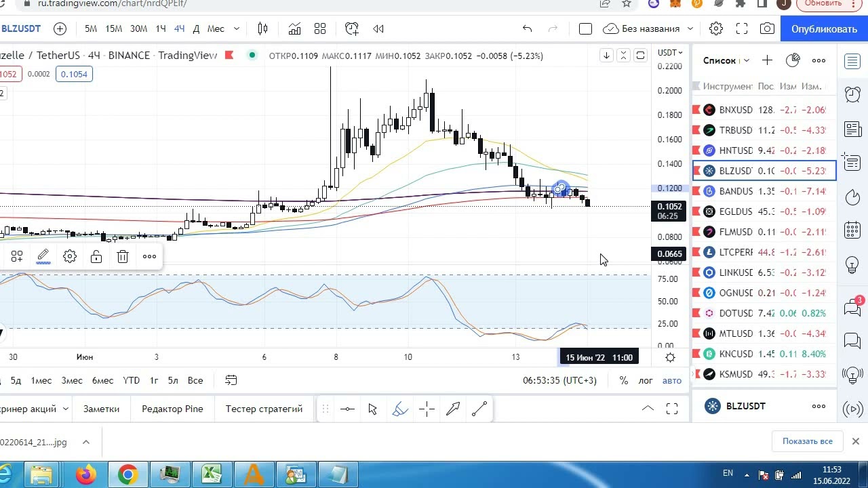Toggle the green market status dot indicator
868x488 pixels.
pos(252,55)
